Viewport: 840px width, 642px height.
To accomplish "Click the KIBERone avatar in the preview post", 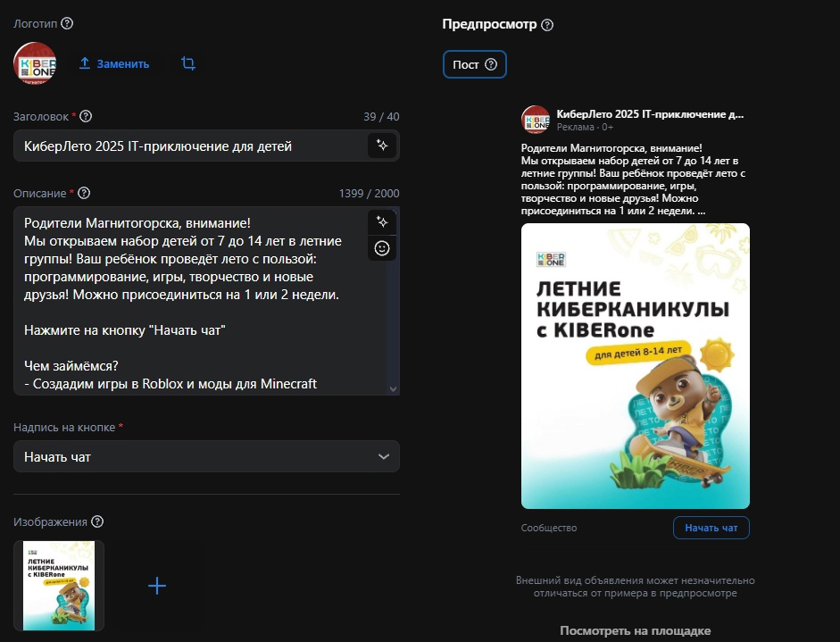I will coord(536,120).
